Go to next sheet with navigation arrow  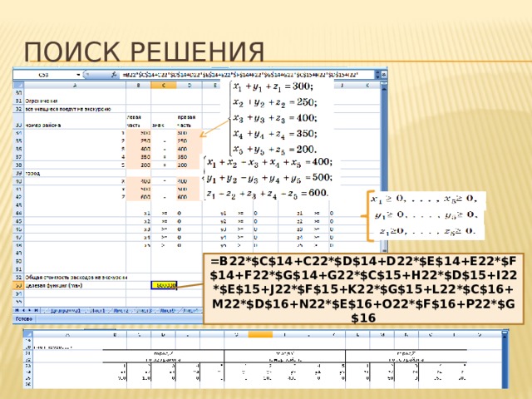(x=30, y=310)
